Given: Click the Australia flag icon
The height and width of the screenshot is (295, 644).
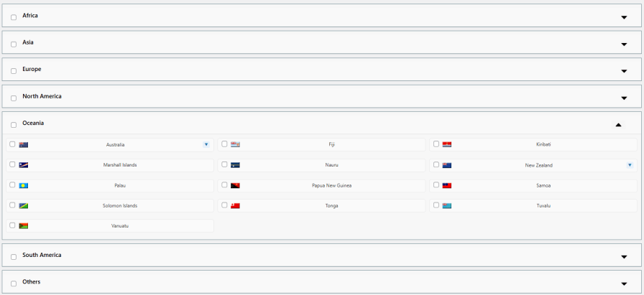Looking at the screenshot, I should click(x=24, y=144).
